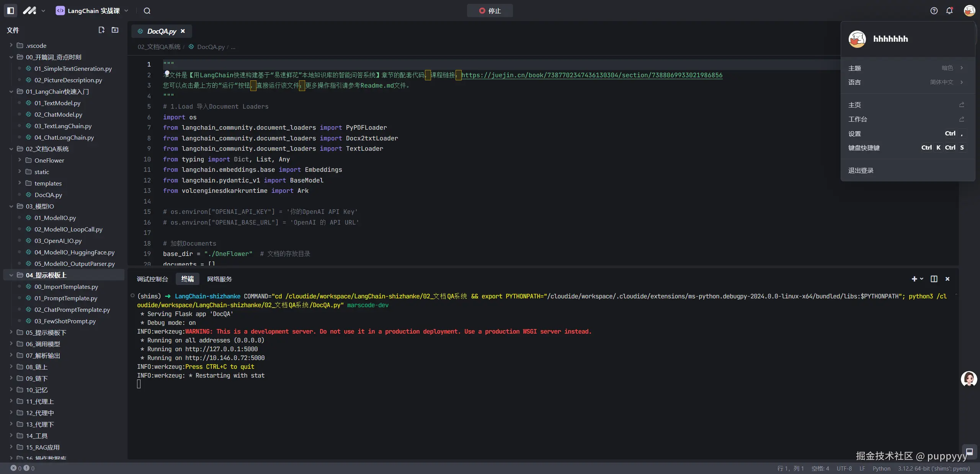Add a new terminal with plus icon
This screenshot has height=474, width=980.
pyautogui.click(x=914, y=279)
